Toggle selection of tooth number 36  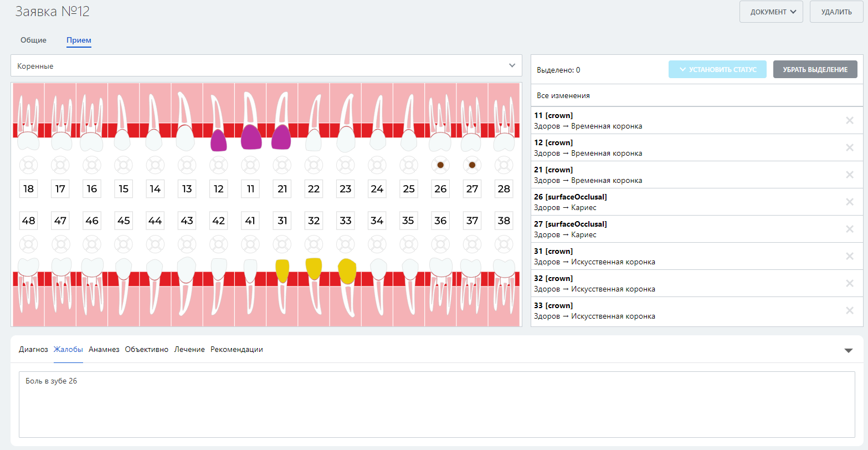(440, 221)
